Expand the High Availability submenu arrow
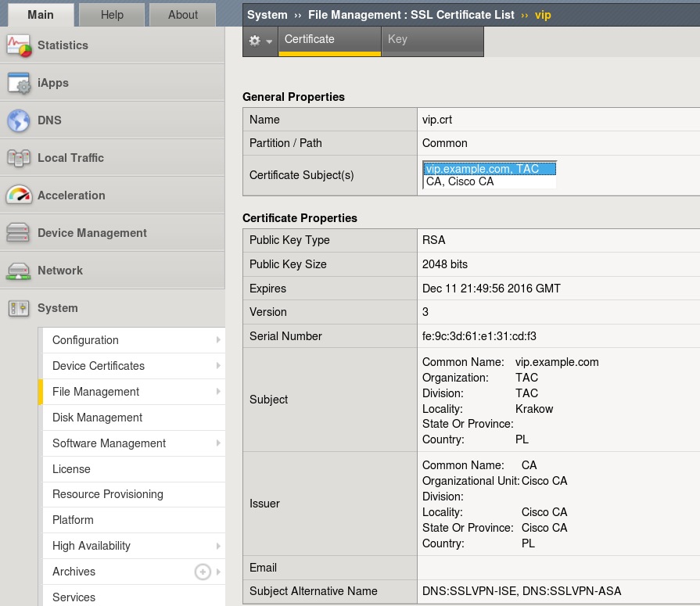The image size is (700, 606). [218, 546]
